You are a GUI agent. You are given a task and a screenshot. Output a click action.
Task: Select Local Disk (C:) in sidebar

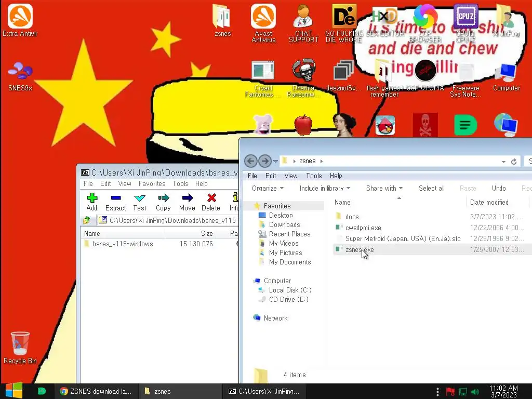pyautogui.click(x=290, y=290)
